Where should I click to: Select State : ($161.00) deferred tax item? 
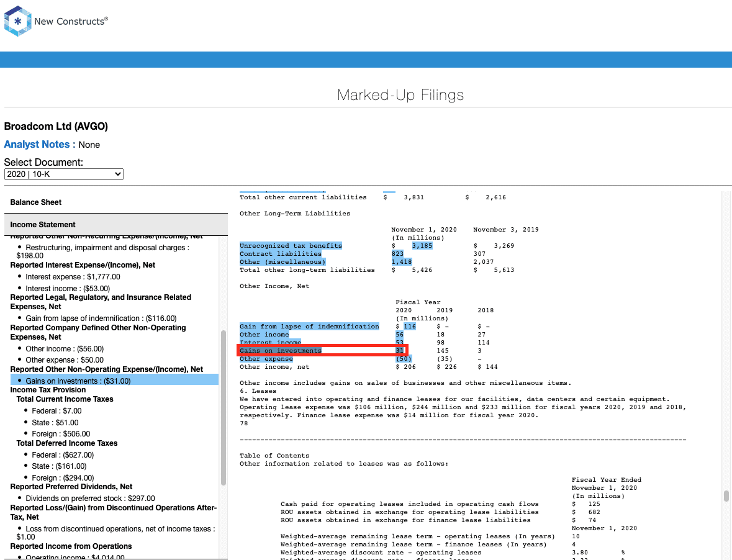coord(59,466)
